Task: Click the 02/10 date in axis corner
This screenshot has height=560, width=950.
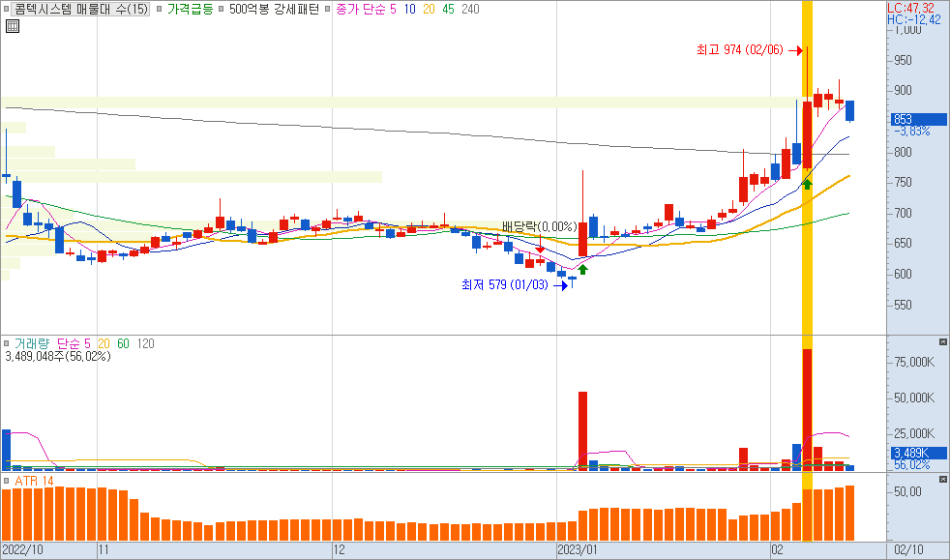Action: click(x=908, y=549)
